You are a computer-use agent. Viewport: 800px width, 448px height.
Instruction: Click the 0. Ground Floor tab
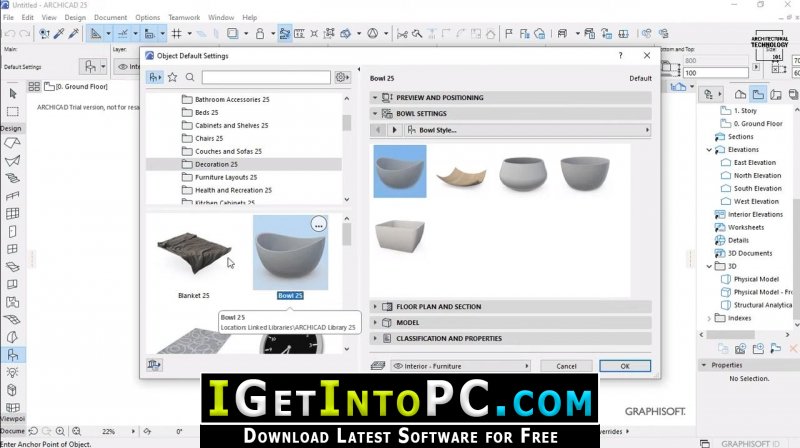[76, 87]
